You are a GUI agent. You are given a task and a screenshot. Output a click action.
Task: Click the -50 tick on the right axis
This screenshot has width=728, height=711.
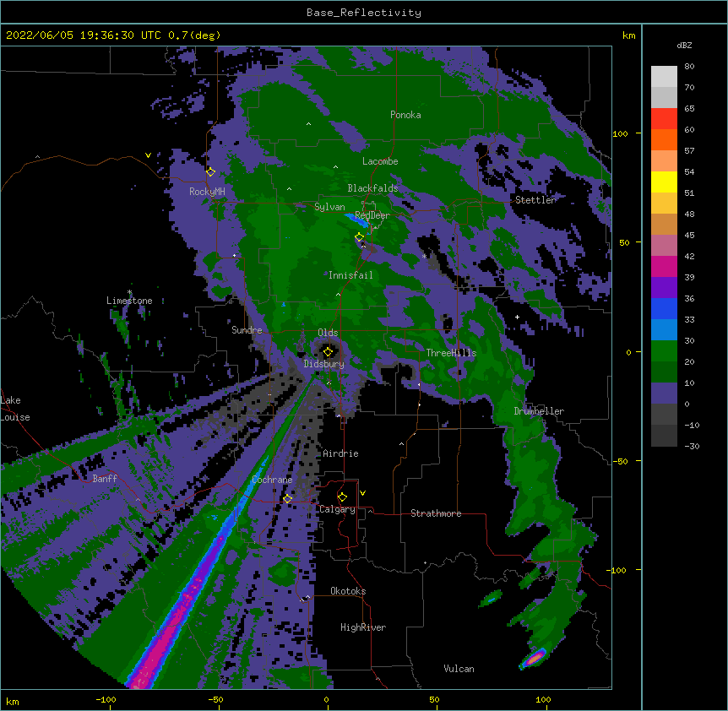[620, 461]
